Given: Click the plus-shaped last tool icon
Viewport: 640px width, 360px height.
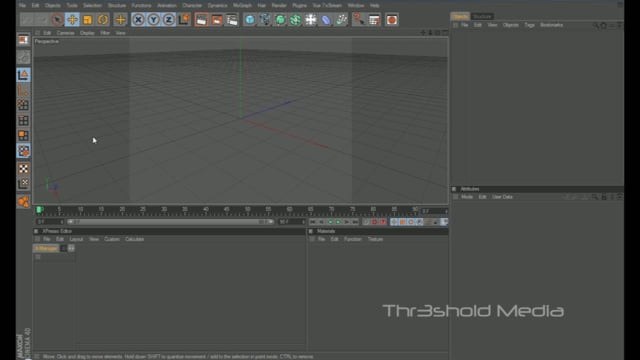Looking at the screenshot, I should click(120, 20).
